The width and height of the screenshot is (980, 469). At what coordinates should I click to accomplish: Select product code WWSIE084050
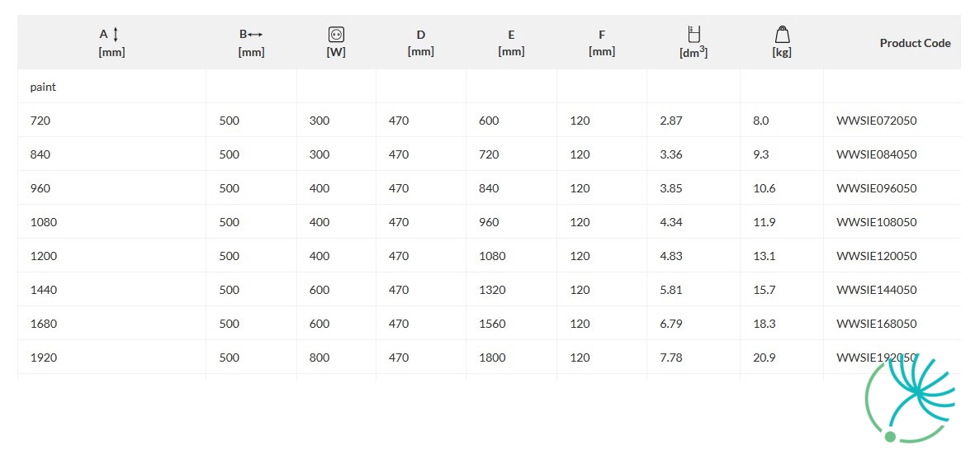[876, 154]
